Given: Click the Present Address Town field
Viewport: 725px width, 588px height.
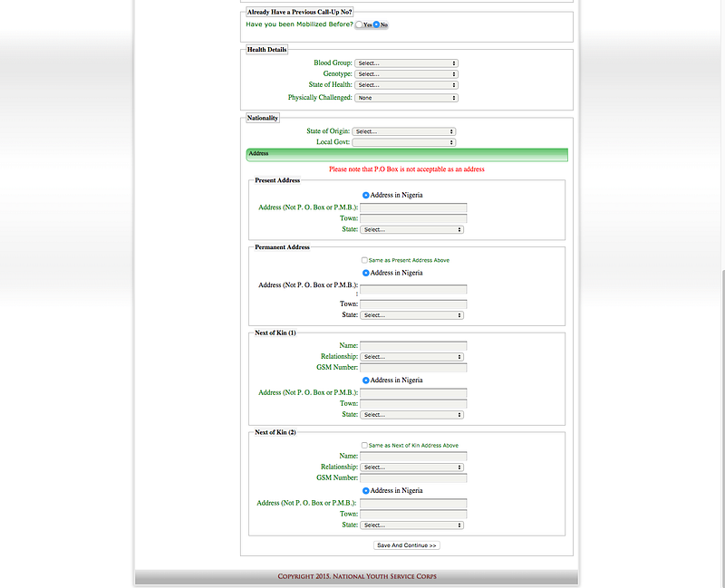Looking at the screenshot, I should coord(413,218).
